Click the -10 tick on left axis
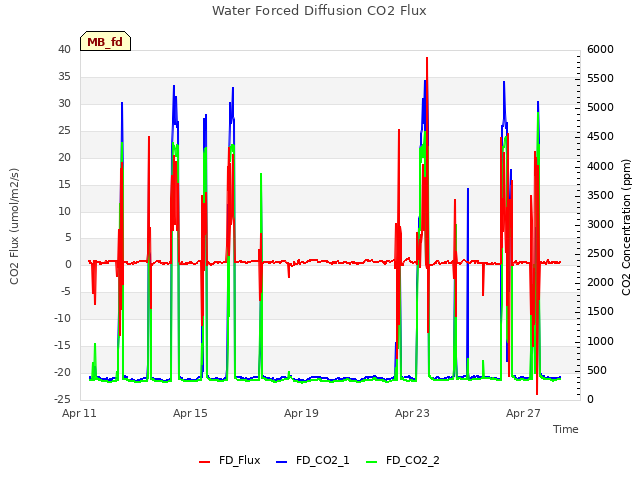 [x=62, y=318]
